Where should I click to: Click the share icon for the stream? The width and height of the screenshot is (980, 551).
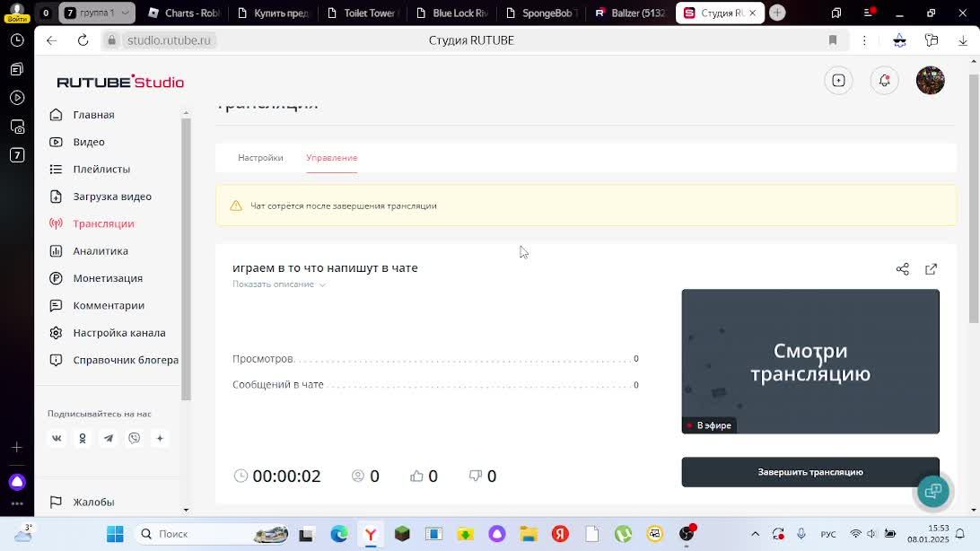pos(903,269)
